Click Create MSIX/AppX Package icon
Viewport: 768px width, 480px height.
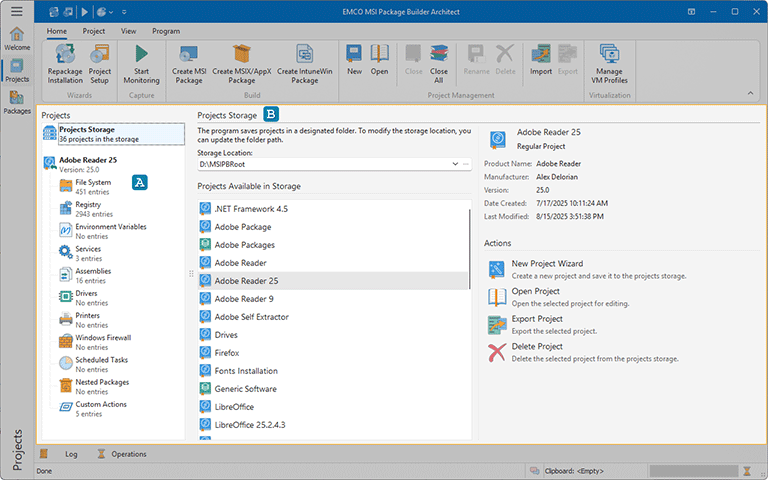click(241, 55)
